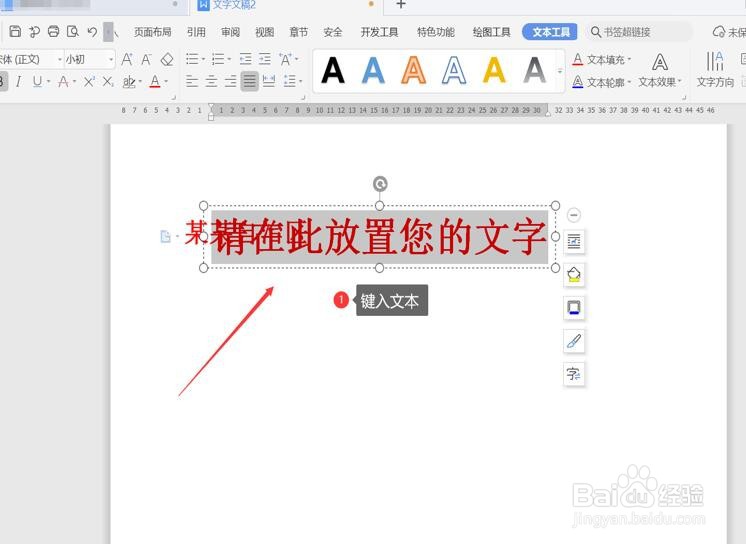
Task: Click the shape outline icon beside text box
Action: pos(574,308)
